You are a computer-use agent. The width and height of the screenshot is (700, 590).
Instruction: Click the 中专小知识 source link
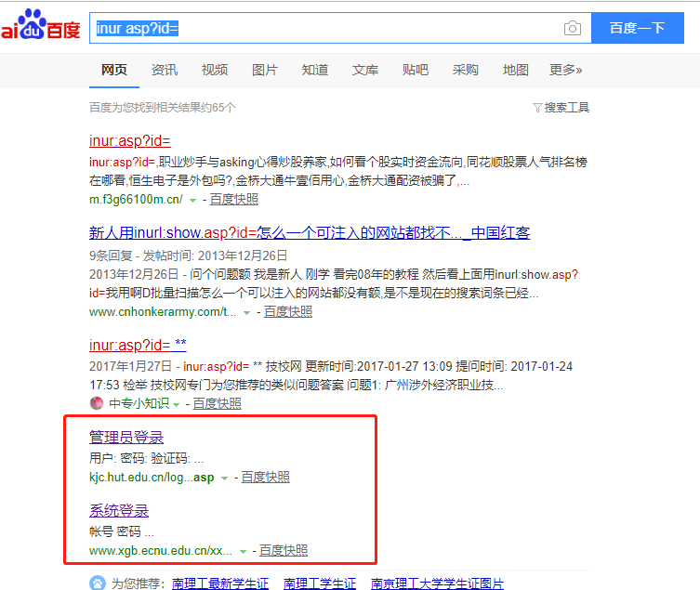tap(139, 404)
